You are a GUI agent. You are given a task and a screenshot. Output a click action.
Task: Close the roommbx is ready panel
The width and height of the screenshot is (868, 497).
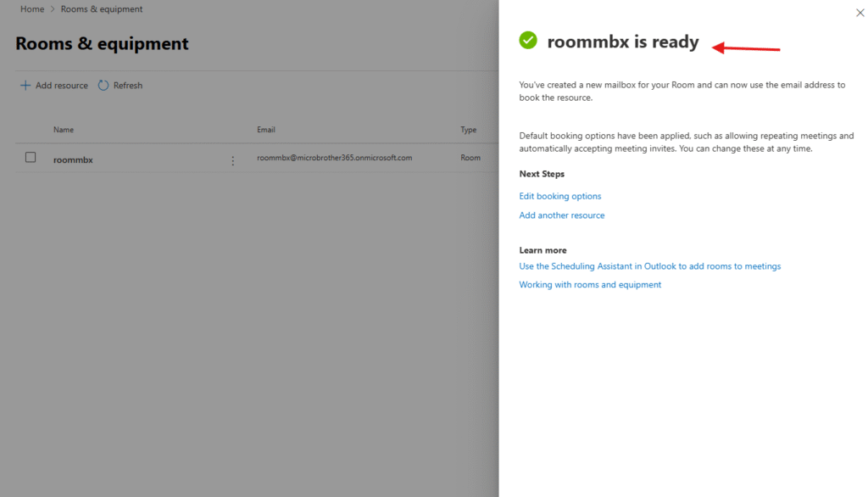860,13
